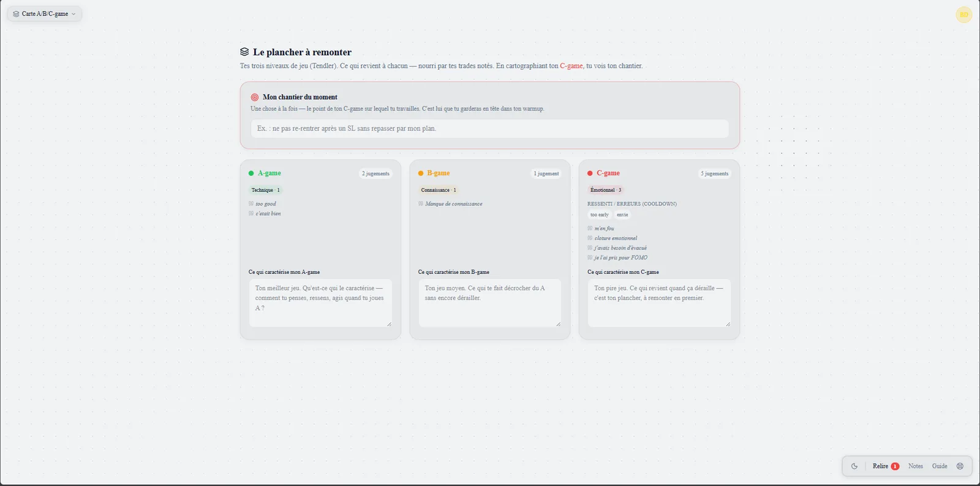Click the '1 jugement' badge on B-game
The height and width of the screenshot is (486, 980).
[x=546, y=173]
